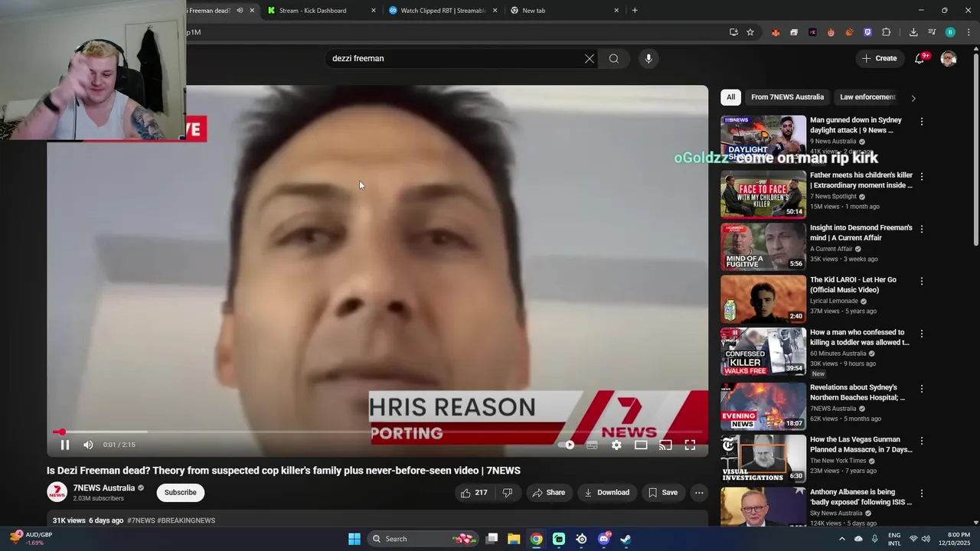
Task: Open 'How a man who confessed' video thumbnail
Action: pyautogui.click(x=763, y=351)
